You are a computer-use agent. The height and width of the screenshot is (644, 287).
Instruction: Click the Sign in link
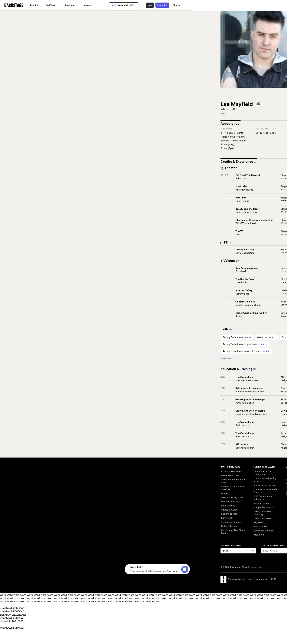[x=176, y=5]
